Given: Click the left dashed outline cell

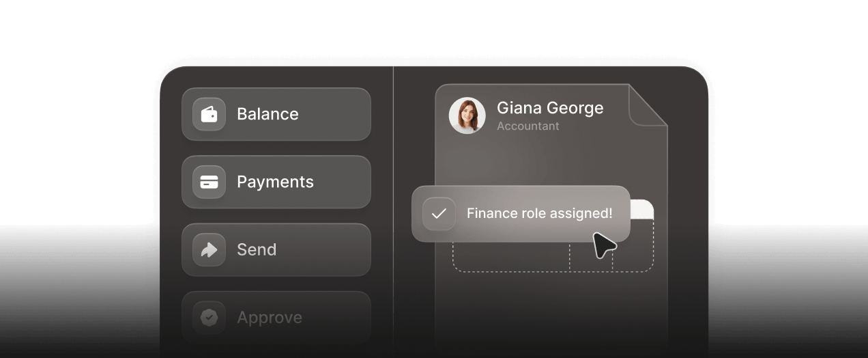Looking at the screenshot, I should (x=511, y=257).
